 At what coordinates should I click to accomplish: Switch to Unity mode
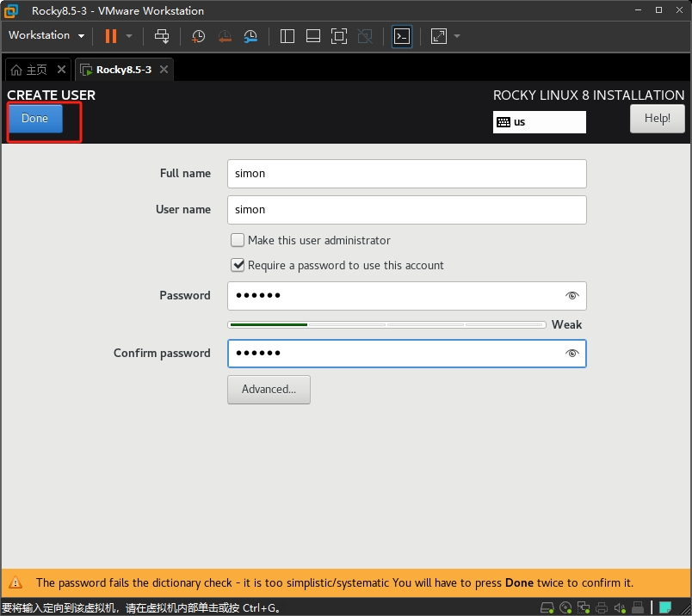(365, 36)
